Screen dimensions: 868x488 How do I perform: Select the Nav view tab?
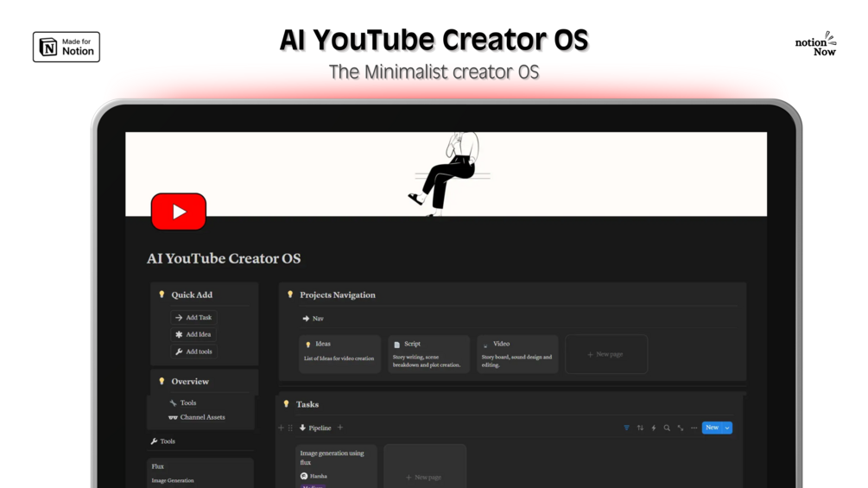314,318
